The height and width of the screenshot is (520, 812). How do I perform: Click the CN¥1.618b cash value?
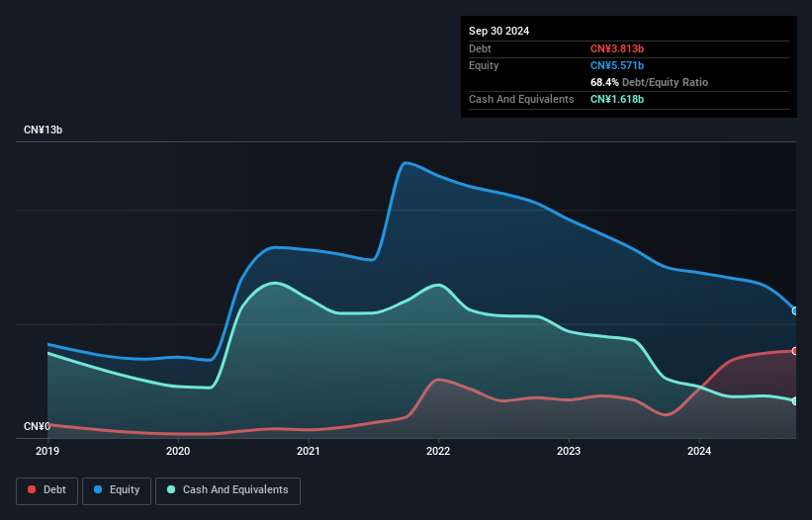click(x=617, y=99)
